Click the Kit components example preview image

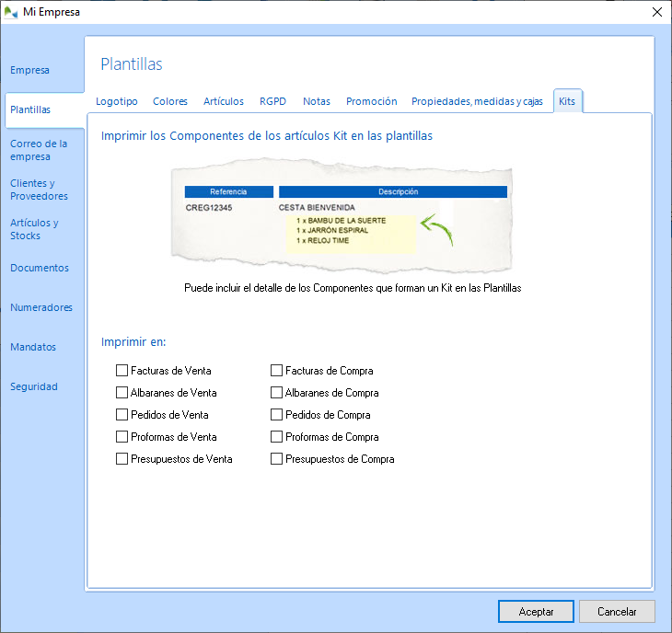[x=344, y=220]
